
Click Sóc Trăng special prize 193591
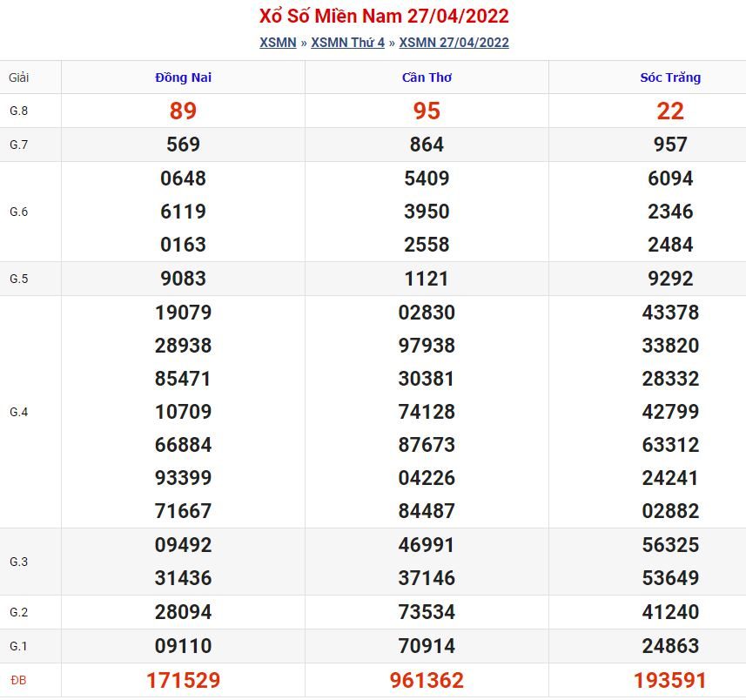click(670, 681)
